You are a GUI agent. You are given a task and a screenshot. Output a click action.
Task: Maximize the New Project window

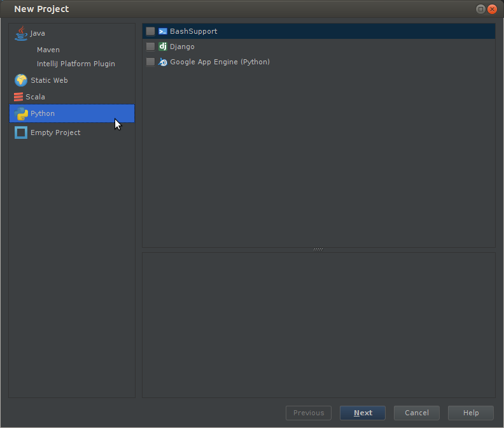[480, 9]
